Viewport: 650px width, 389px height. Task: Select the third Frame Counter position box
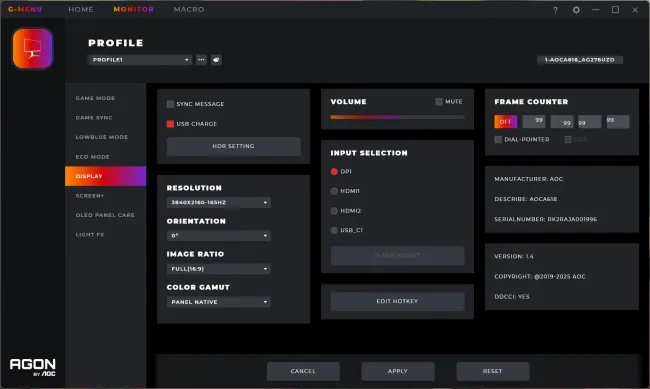tap(589, 122)
